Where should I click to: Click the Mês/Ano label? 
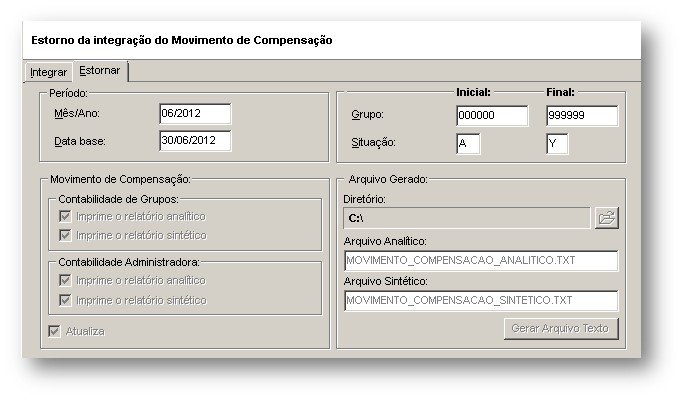point(76,114)
